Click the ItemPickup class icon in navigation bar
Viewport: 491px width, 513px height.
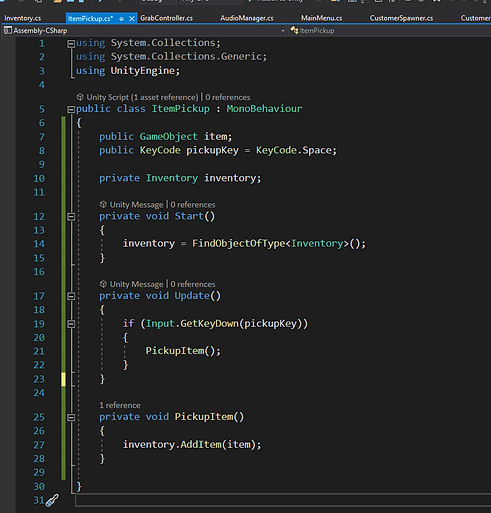click(294, 30)
